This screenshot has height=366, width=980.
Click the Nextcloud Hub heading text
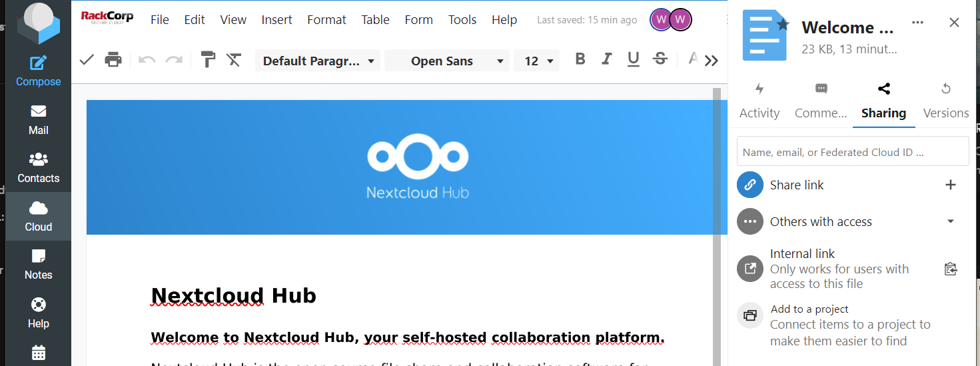[234, 295]
